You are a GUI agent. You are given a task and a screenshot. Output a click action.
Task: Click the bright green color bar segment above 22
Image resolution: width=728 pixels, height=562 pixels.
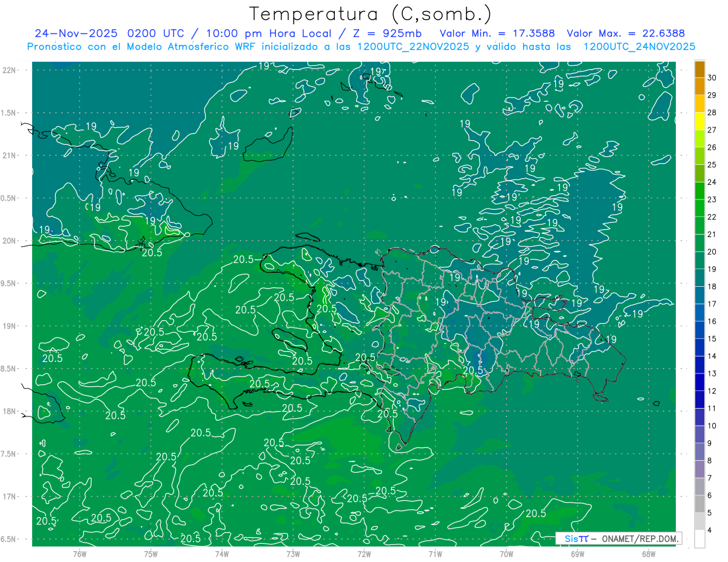tap(699, 209)
